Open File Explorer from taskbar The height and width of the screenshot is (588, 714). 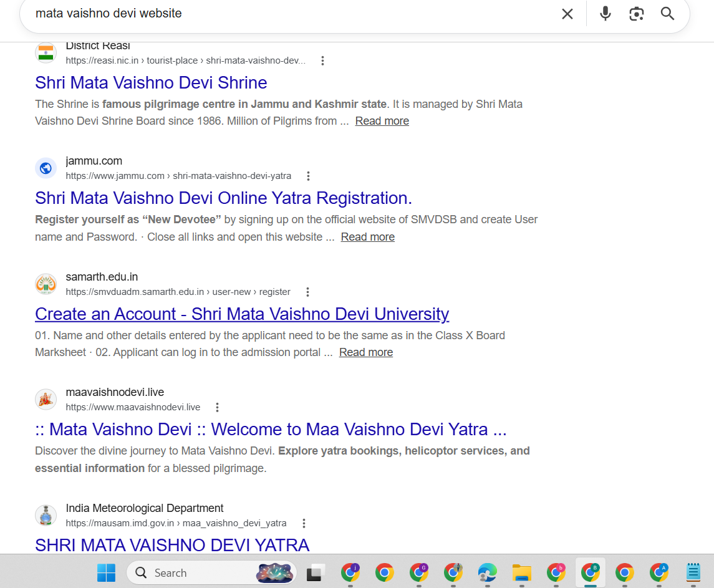coord(522,572)
